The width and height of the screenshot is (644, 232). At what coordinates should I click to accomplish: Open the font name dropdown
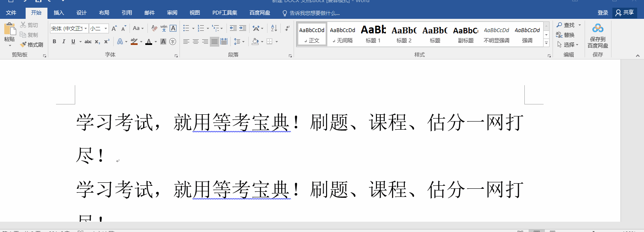coord(86,29)
